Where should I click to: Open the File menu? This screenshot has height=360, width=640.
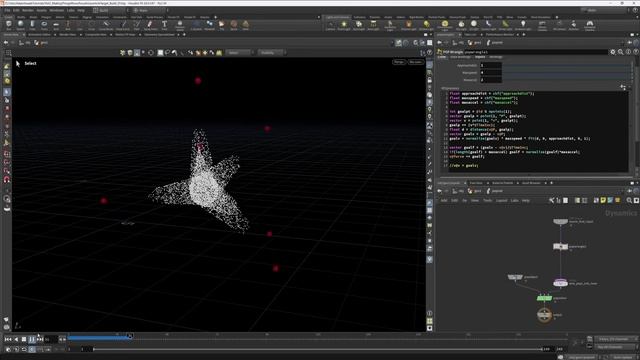7,10
